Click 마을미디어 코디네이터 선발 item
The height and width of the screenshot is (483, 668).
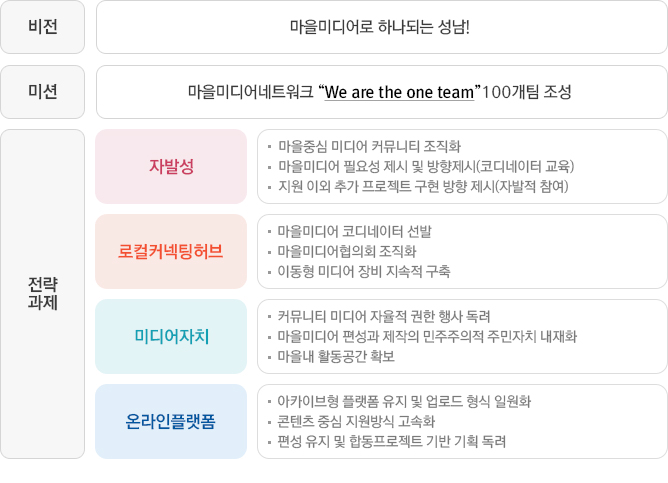point(354,231)
